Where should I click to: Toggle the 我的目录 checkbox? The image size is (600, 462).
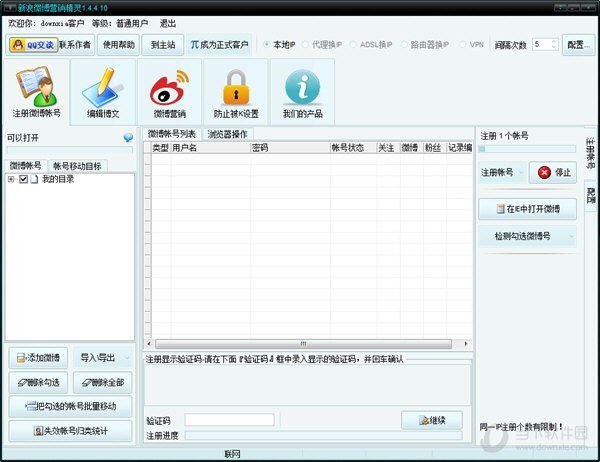pyautogui.click(x=23, y=179)
